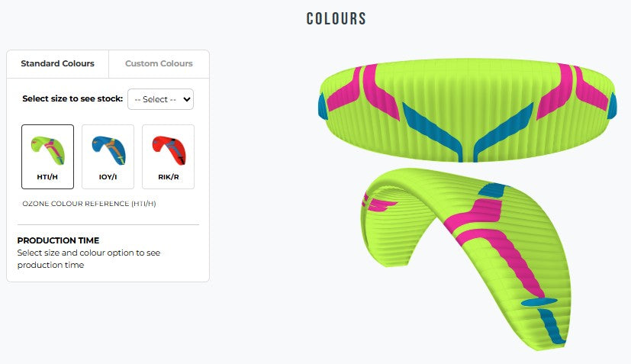
Task: Click the RIK/R label text
Action: point(168,177)
